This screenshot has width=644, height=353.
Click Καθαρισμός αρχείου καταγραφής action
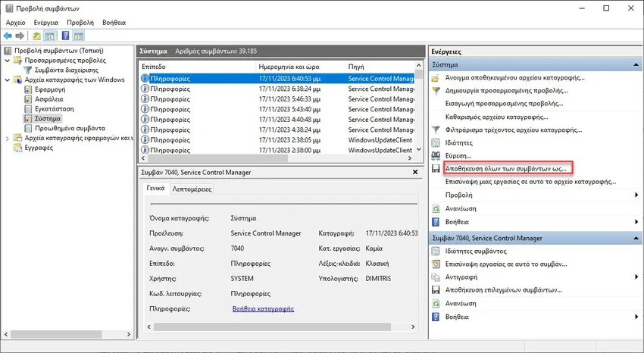pyautogui.click(x=496, y=117)
